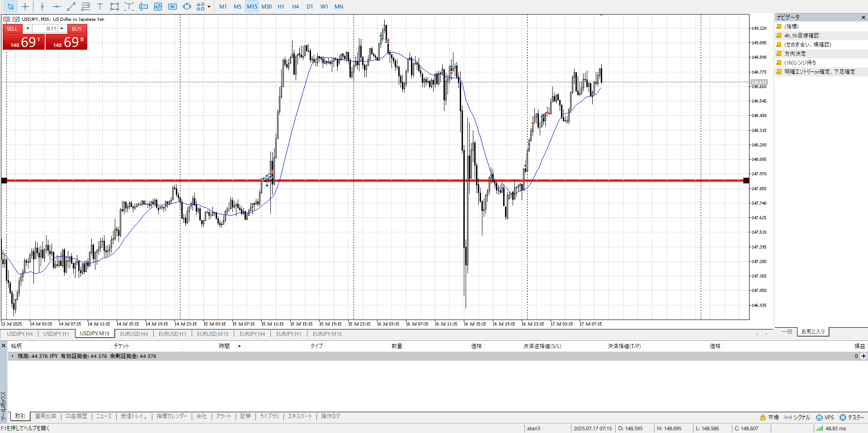Toggle the D1 timeframe button
Image resolution: width=868 pixels, height=433 pixels.
(x=310, y=6)
